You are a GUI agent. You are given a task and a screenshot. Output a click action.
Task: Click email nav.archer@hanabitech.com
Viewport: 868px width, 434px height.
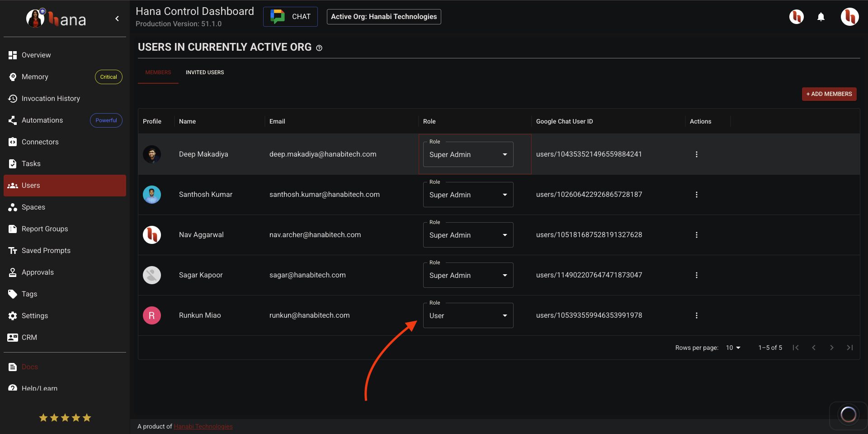315,235
